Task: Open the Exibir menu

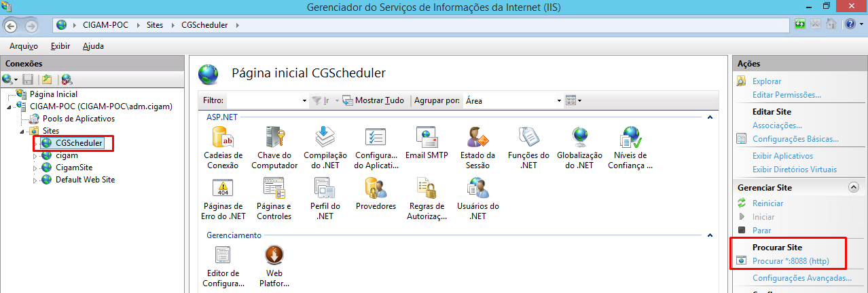Action: coord(60,46)
